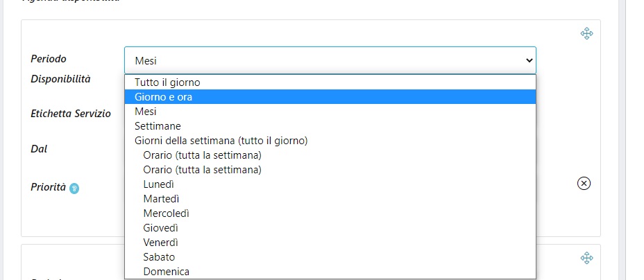The height and width of the screenshot is (280, 644).
Task: Pick the Martedì option
Action: [x=160, y=199]
